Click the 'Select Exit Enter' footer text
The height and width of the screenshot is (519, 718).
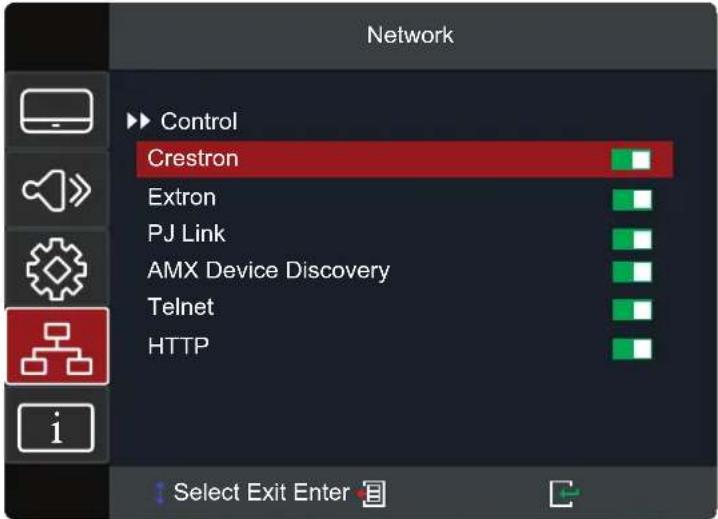261,492
